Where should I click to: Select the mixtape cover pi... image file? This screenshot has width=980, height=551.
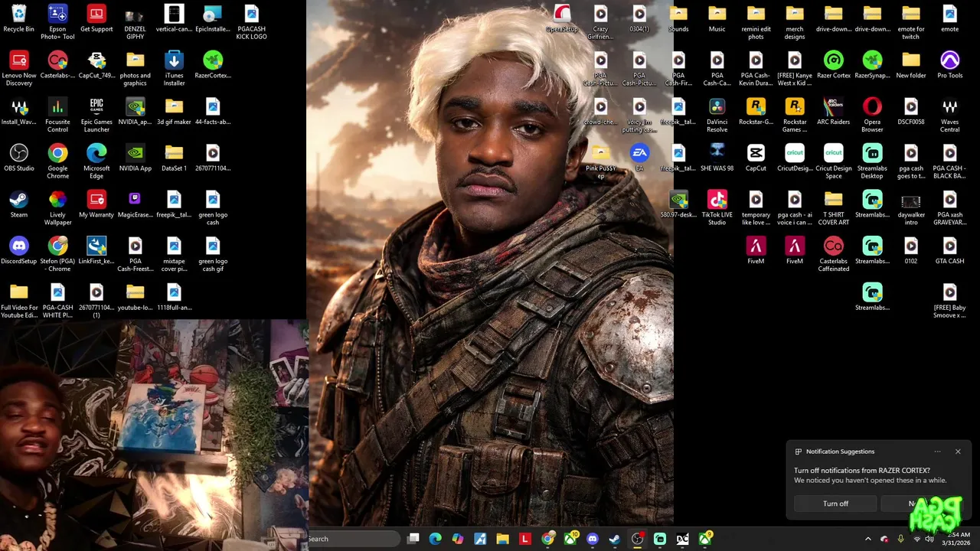[x=174, y=255]
